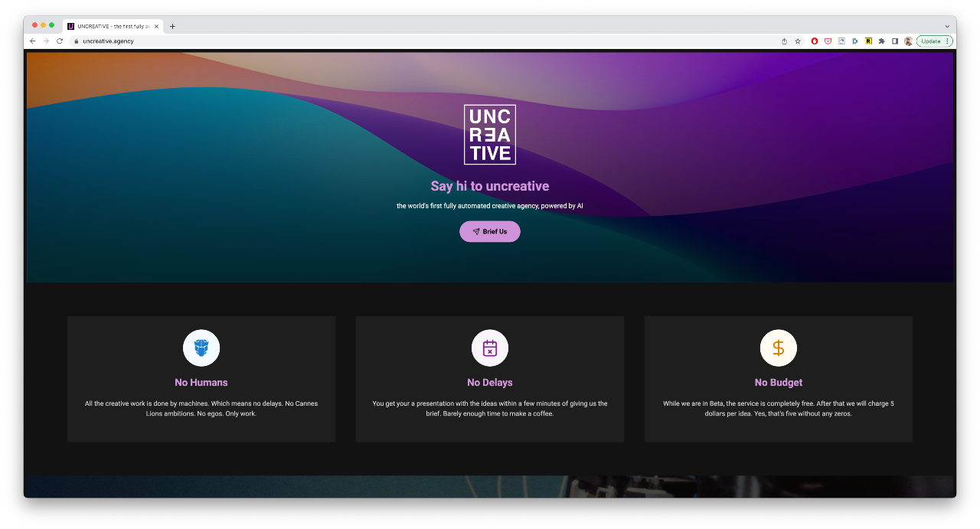The width and height of the screenshot is (980, 529).
Task: Click the share page icon in address bar
Action: tap(784, 41)
